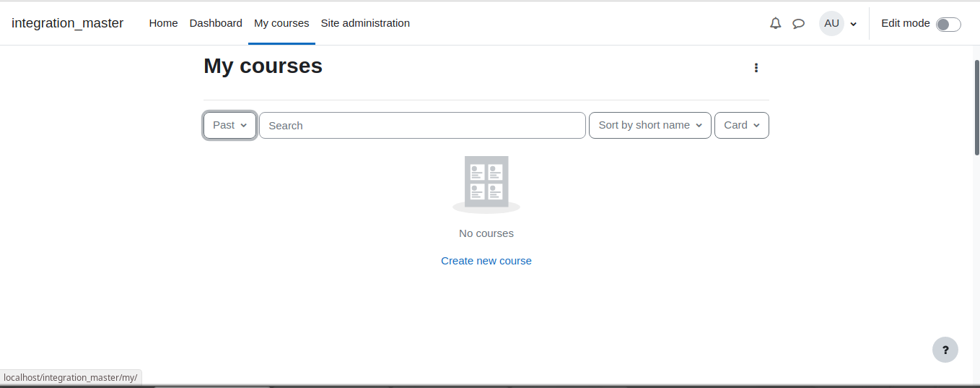Open the help question-mark button

tap(945, 350)
